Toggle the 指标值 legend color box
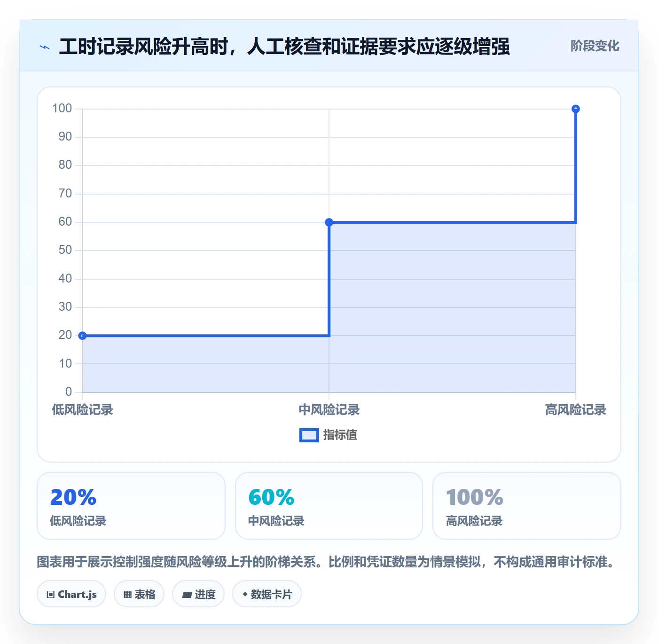The image size is (658, 644). click(309, 435)
